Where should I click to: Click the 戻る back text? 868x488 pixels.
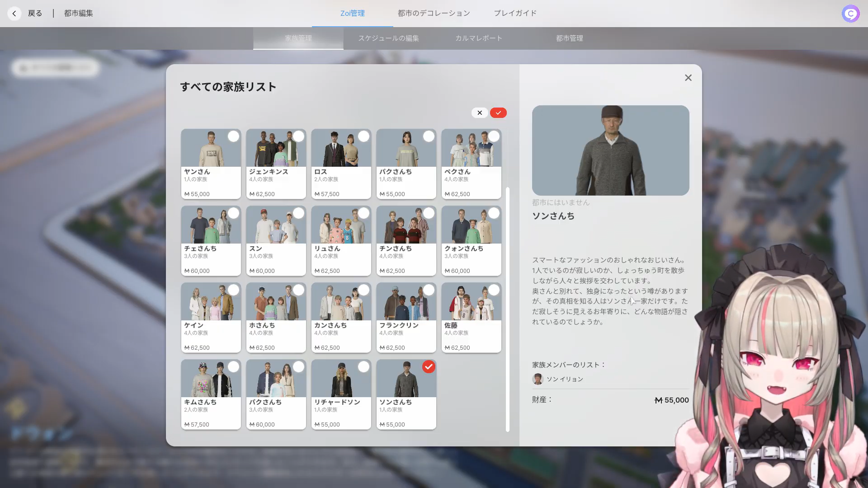click(35, 14)
